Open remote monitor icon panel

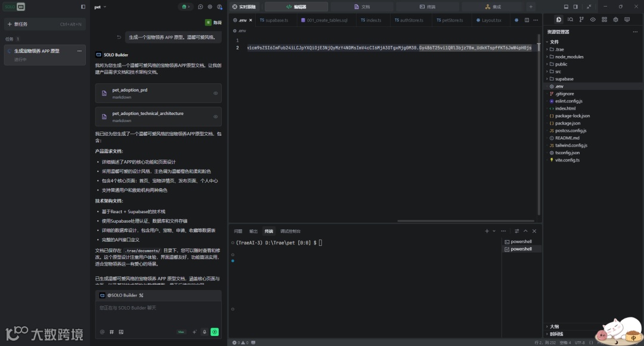[x=627, y=19]
